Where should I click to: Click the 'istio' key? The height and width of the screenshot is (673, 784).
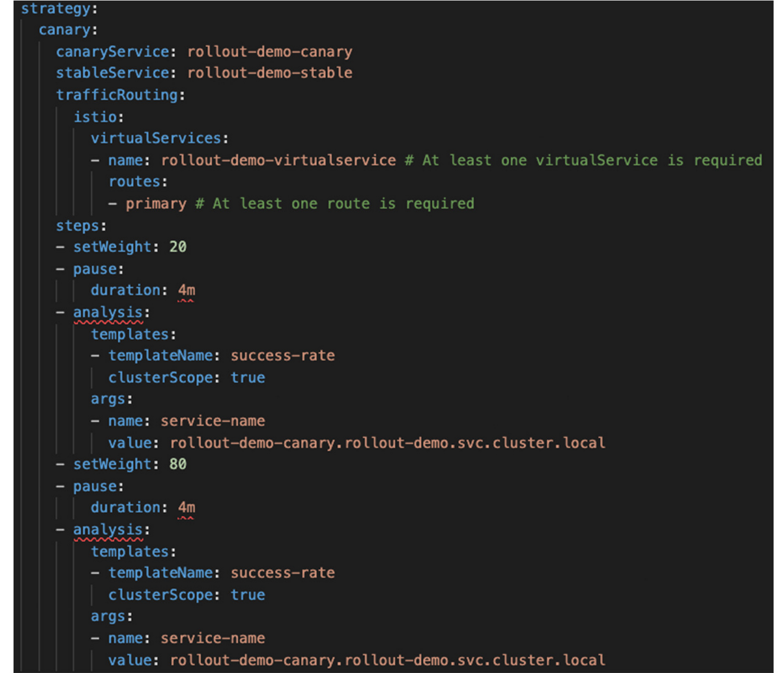click(95, 117)
